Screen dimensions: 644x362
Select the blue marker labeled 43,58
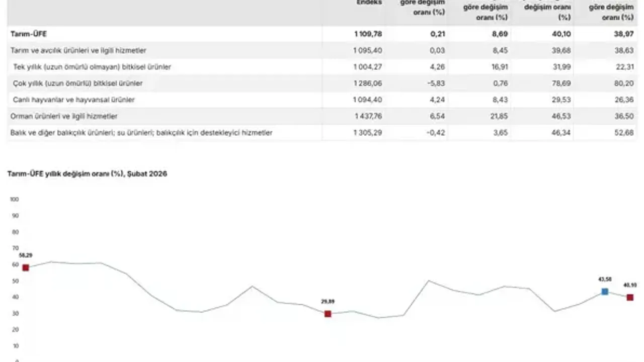605,292
